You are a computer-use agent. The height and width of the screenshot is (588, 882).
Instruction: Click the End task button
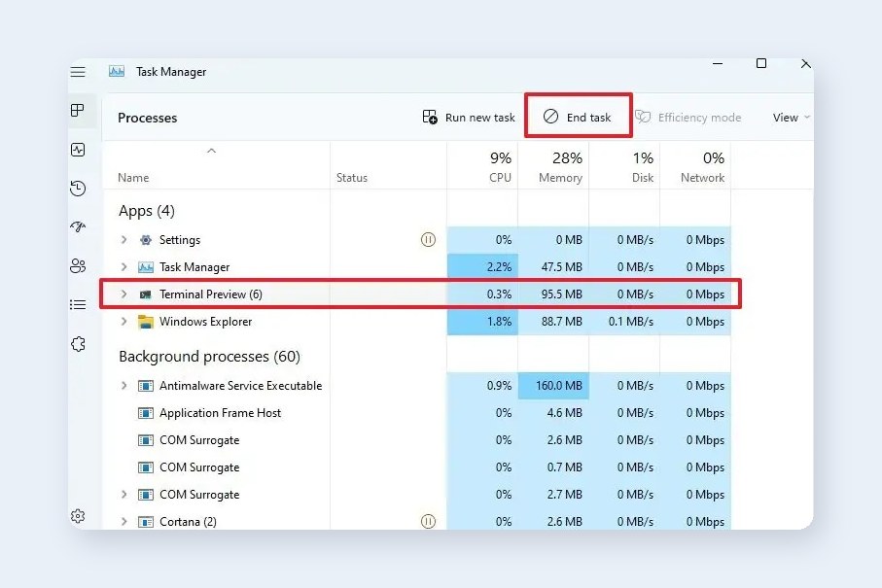click(578, 117)
